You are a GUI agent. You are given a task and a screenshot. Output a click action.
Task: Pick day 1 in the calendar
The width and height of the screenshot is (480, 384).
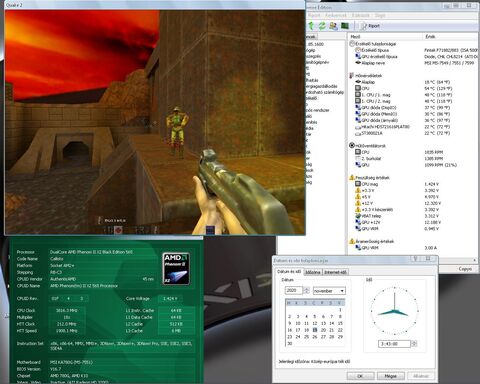click(340, 310)
